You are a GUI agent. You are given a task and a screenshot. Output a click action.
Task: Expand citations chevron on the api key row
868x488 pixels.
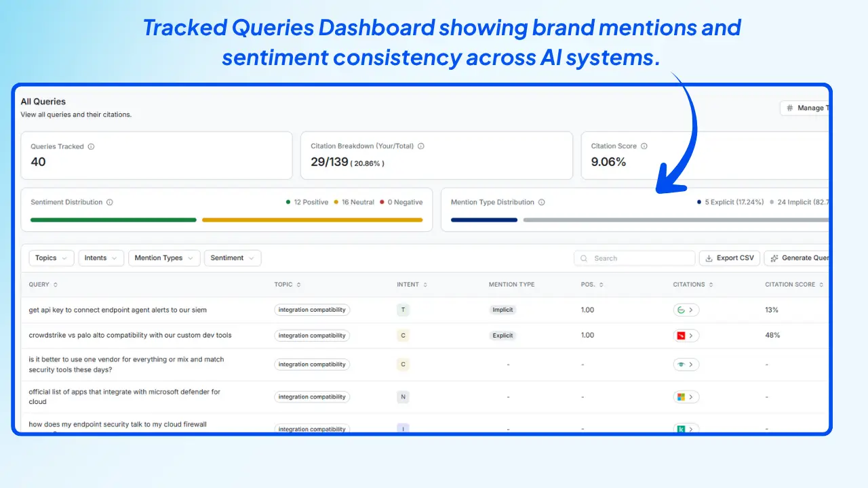[x=691, y=310]
